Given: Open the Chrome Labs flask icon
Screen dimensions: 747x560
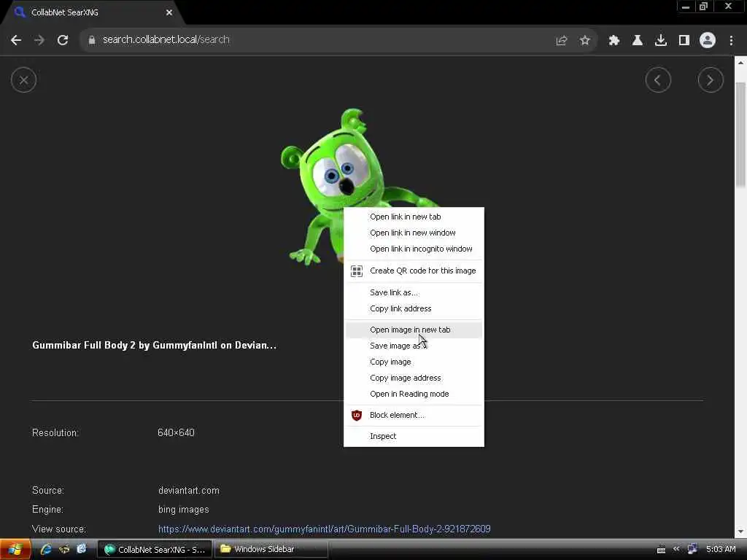Looking at the screenshot, I should coord(638,41).
